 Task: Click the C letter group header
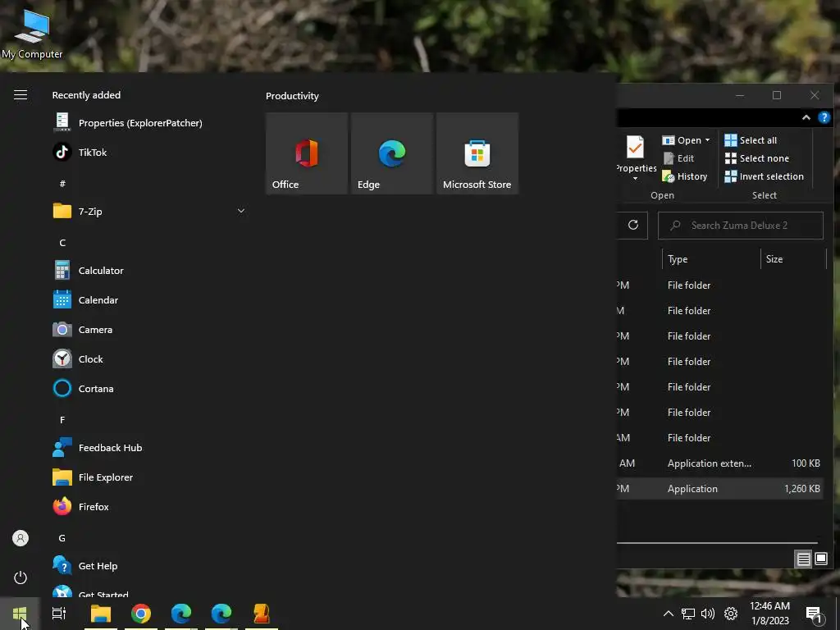tap(62, 243)
